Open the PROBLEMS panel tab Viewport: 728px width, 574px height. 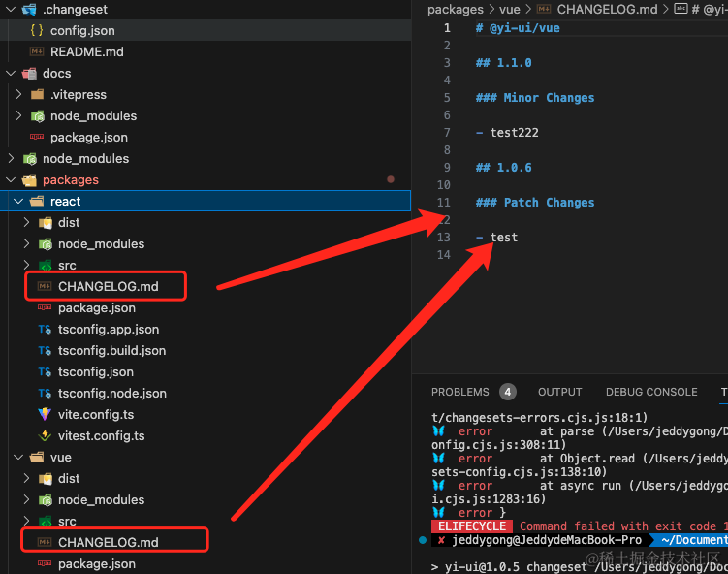tap(460, 392)
